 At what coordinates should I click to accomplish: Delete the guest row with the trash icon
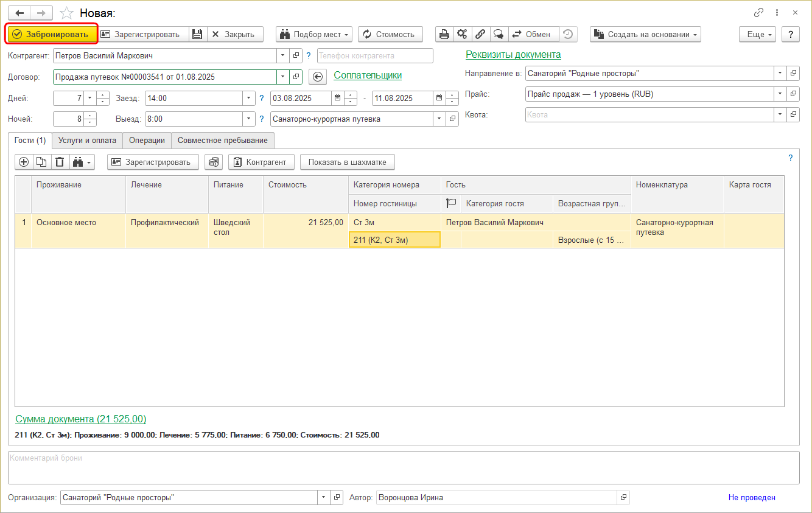pos(60,162)
